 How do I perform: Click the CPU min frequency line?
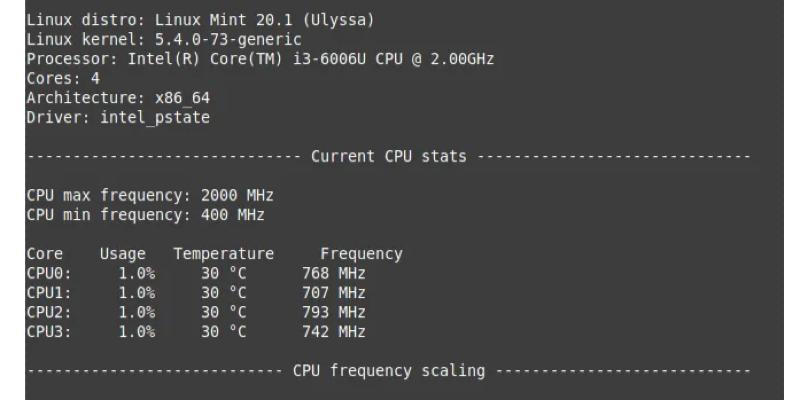pyautogui.click(x=145, y=215)
